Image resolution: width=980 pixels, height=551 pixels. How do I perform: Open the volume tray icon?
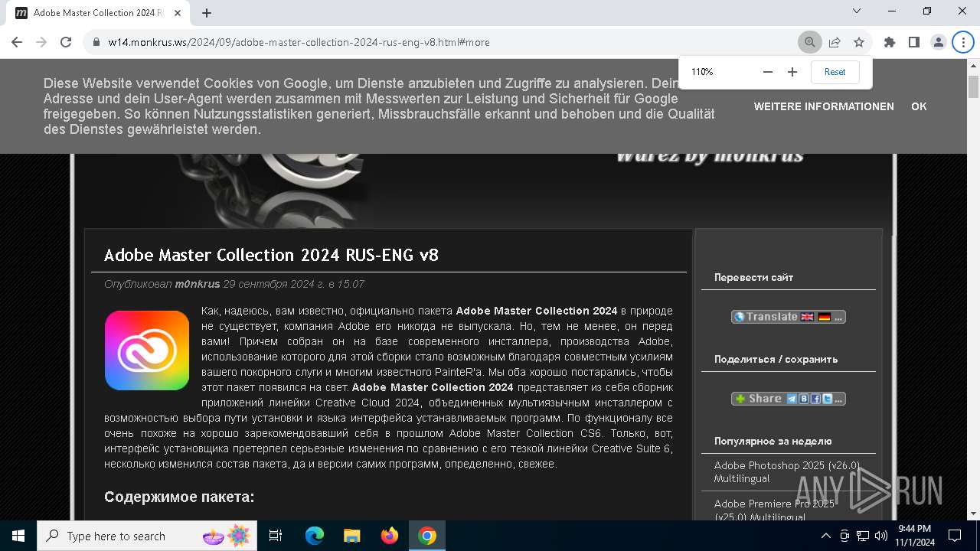tap(880, 536)
